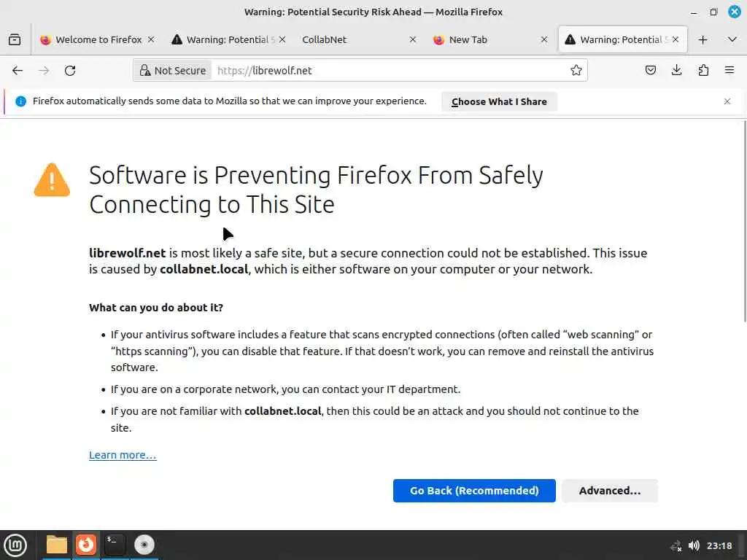Click the reload page icon

(70, 71)
